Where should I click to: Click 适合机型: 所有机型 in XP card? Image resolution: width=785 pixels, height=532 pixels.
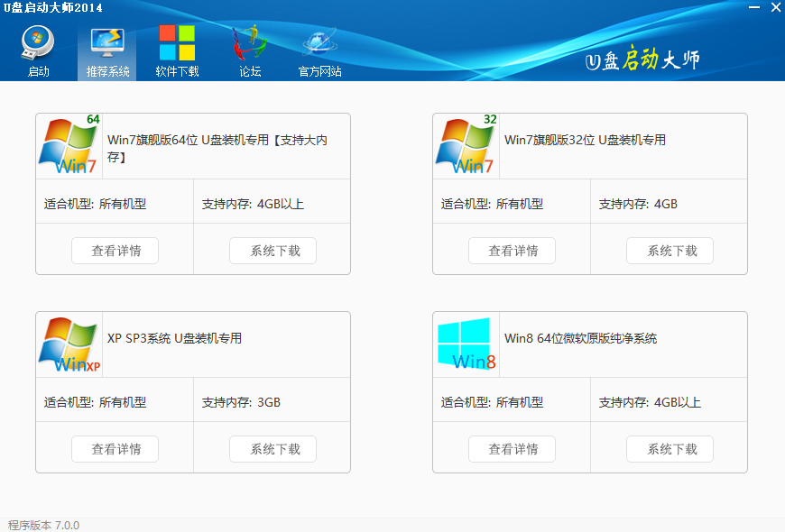(x=95, y=402)
